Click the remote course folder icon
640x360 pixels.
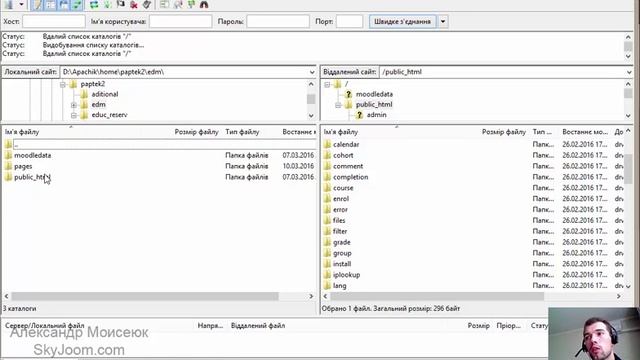pos(327,188)
